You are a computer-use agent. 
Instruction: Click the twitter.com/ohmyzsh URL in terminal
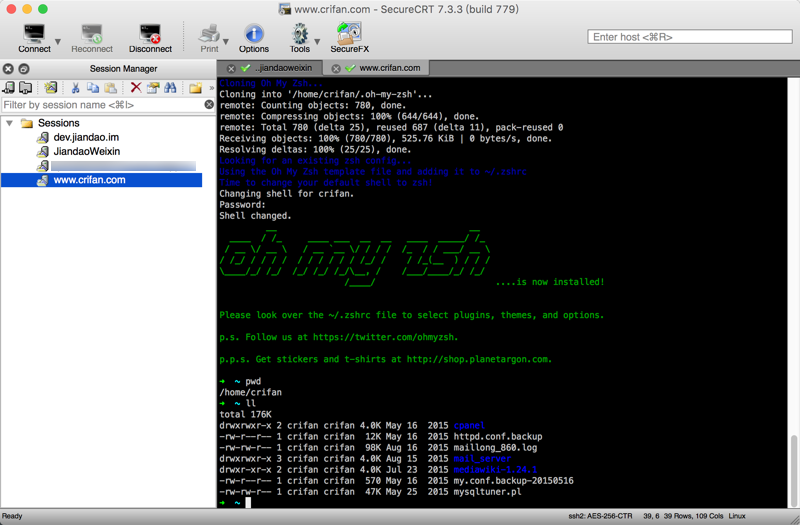coord(385,337)
